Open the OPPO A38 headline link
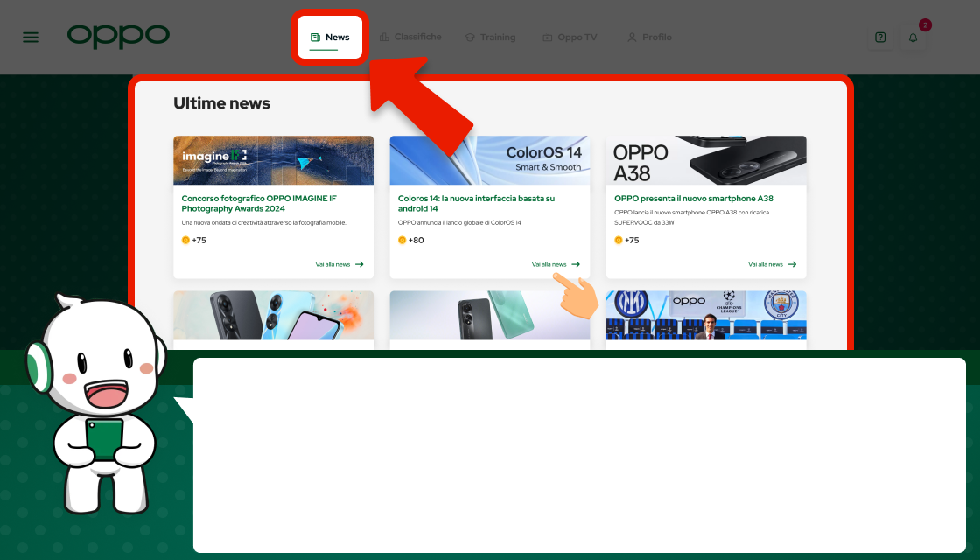Image resolution: width=980 pixels, height=560 pixels. (693, 199)
